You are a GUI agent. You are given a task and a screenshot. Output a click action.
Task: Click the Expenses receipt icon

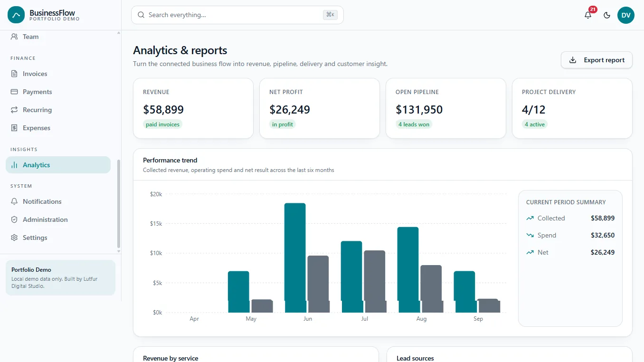[x=14, y=128]
